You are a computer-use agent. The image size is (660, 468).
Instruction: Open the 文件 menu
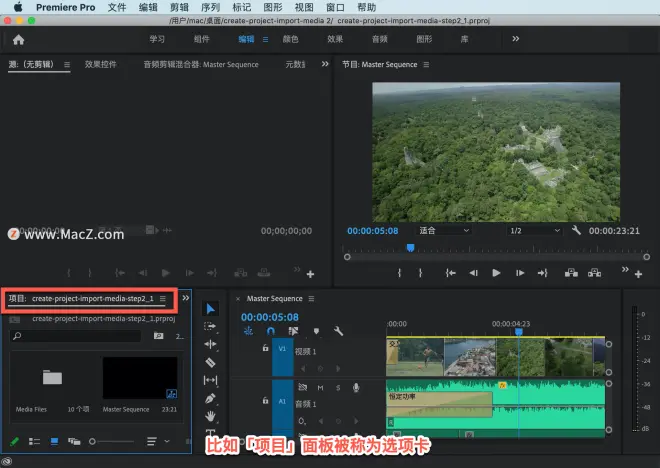pyautogui.click(x=117, y=7)
